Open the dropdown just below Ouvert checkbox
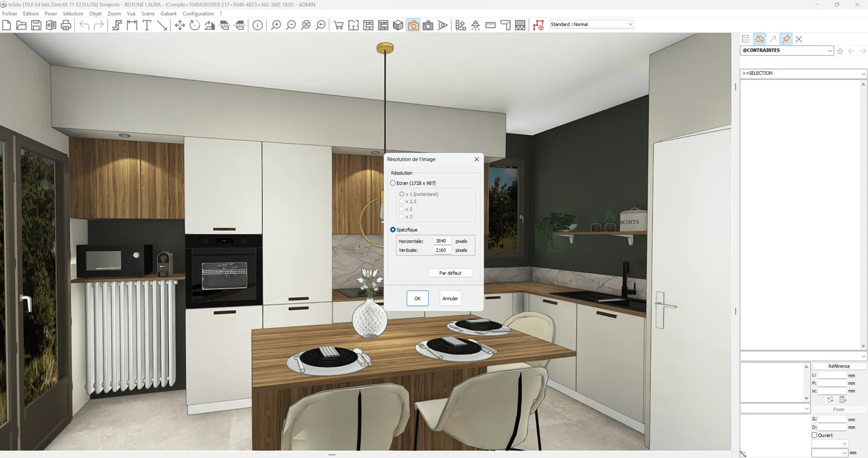The height and width of the screenshot is (458, 868). pos(830,444)
